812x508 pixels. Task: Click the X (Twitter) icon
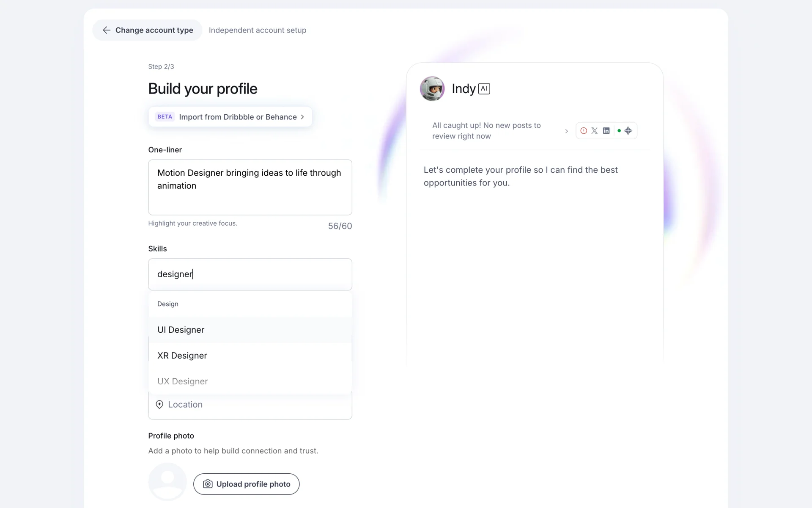595,131
